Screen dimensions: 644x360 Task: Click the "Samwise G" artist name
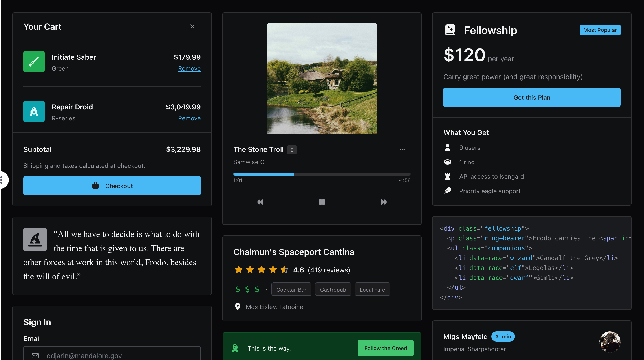[x=249, y=162]
